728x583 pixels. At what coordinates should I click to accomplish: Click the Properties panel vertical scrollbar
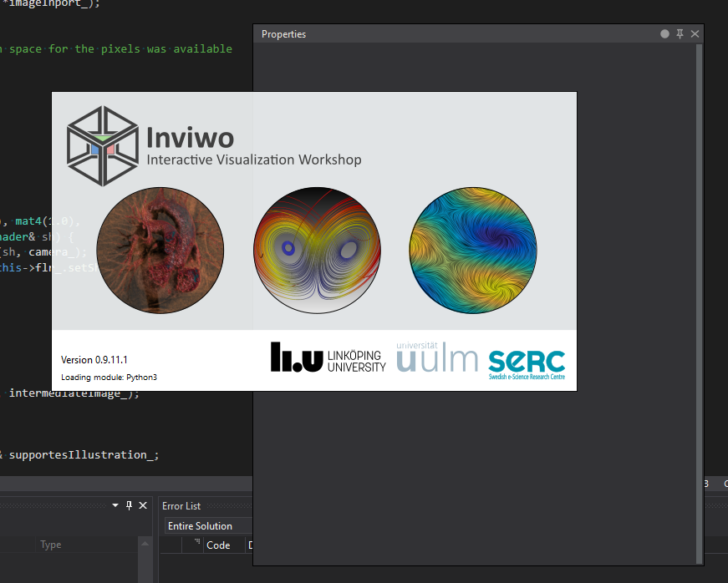point(700,304)
